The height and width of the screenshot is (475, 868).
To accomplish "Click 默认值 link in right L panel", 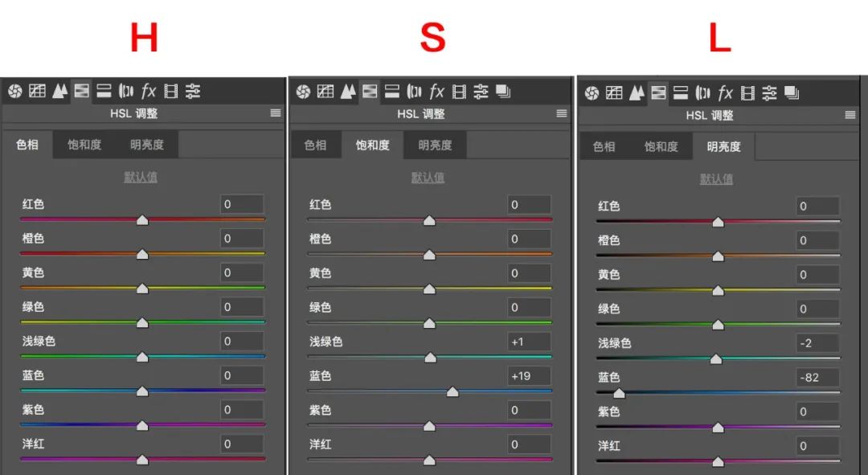I will tap(716, 178).
